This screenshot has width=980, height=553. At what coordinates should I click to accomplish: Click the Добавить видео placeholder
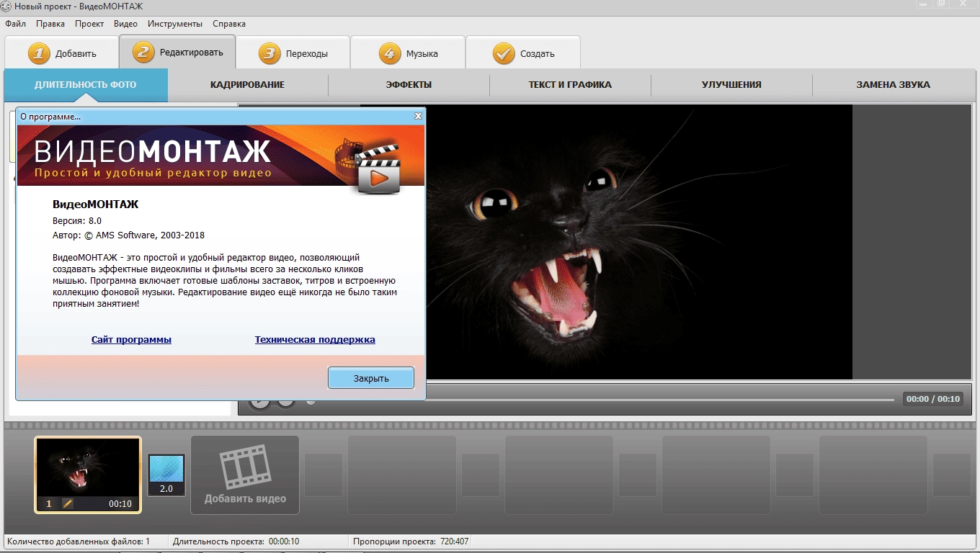(245, 475)
